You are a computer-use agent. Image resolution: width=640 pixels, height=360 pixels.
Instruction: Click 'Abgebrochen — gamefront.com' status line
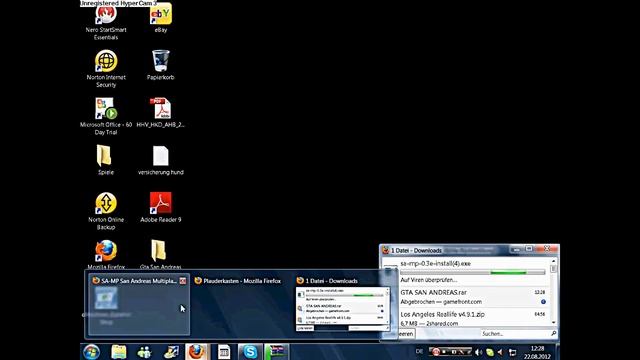[x=441, y=302]
